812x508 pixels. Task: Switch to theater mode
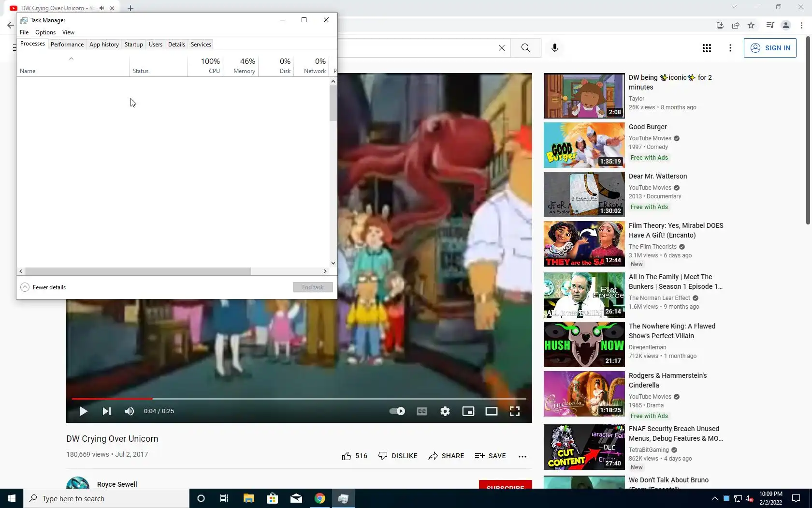492,411
